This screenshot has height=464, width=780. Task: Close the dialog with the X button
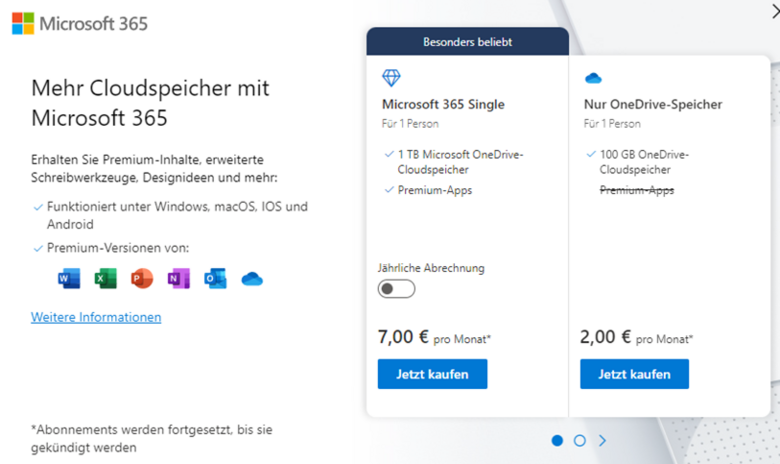[775, 11]
